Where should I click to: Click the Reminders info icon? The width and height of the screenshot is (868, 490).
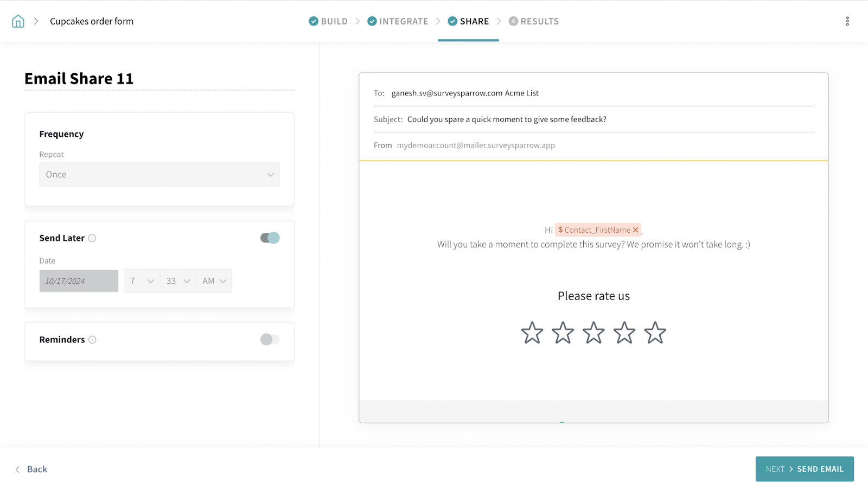[x=92, y=340]
